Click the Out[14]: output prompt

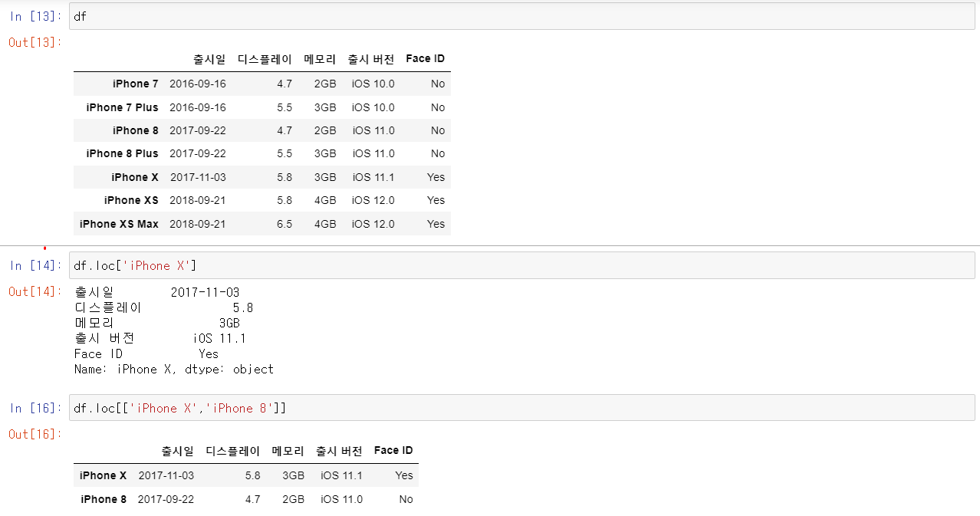[35, 291]
